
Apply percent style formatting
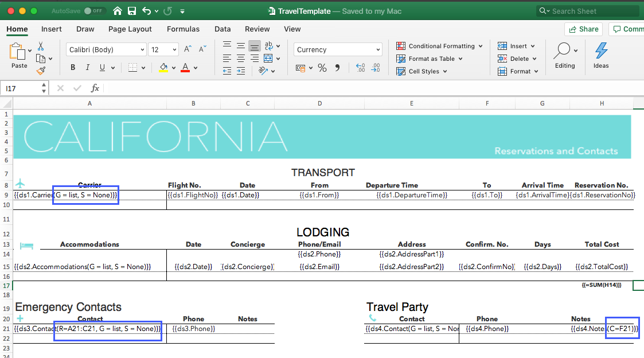(x=322, y=68)
